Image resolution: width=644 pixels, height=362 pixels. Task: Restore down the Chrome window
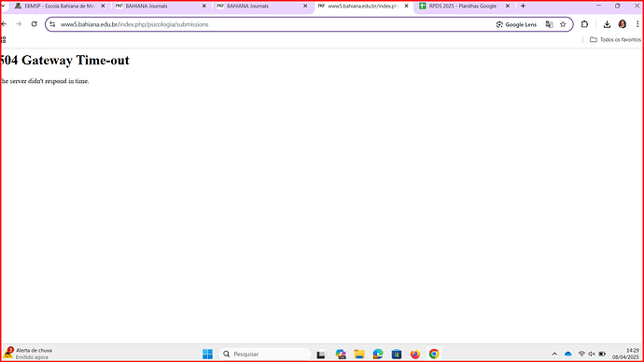[617, 6]
